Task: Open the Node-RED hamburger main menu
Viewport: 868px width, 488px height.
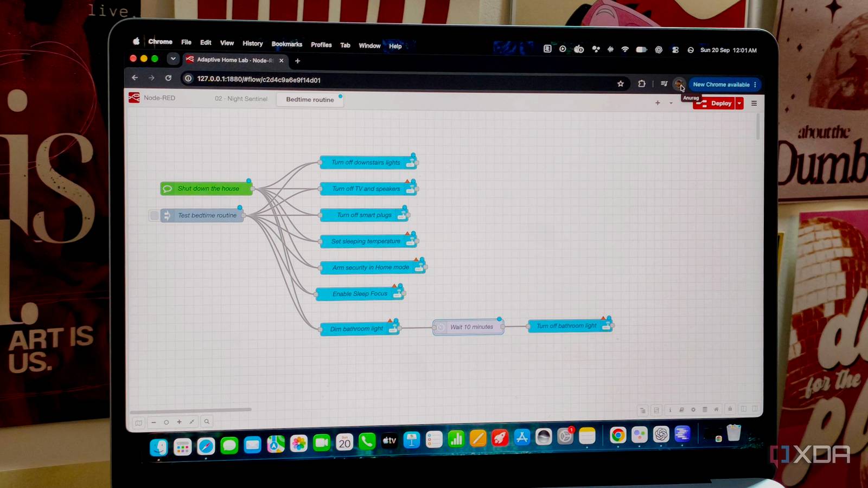Action: click(754, 103)
